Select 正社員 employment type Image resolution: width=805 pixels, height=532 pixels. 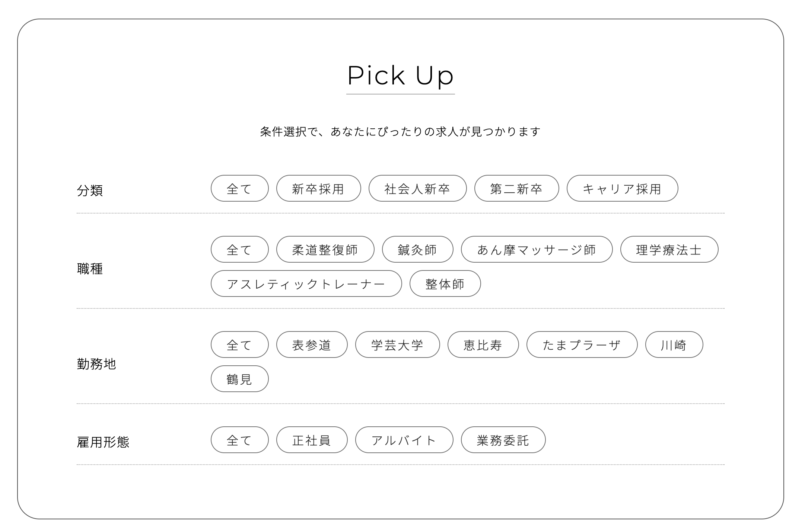pyautogui.click(x=312, y=440)
